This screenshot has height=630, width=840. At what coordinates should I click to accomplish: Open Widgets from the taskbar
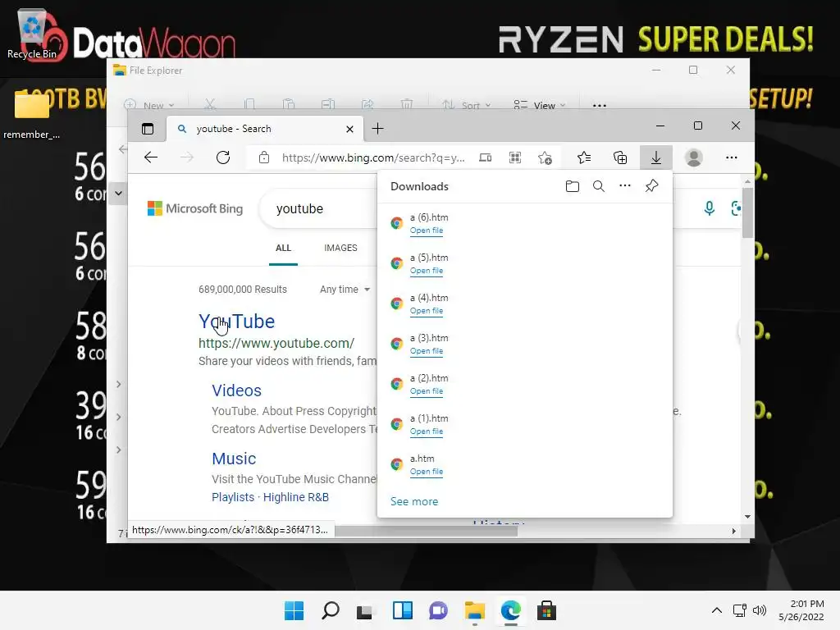click(402, 610)
